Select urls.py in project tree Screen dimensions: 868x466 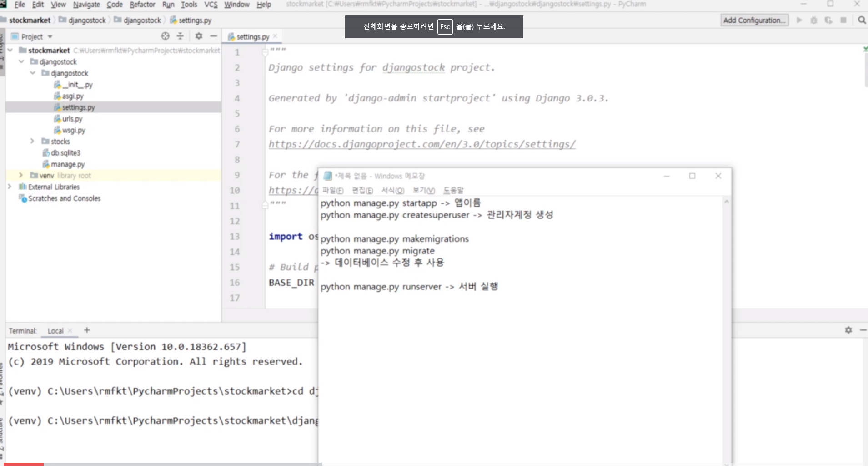tap(68, 119)
